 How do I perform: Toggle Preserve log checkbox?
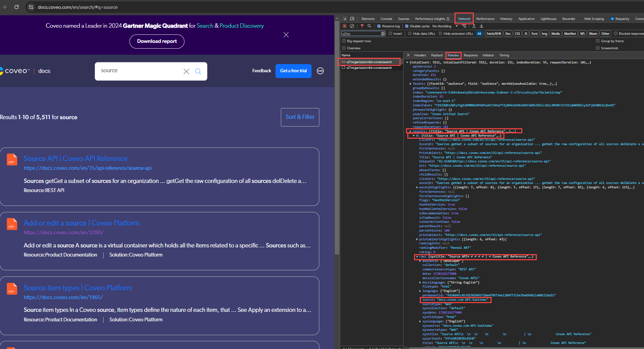379,26
